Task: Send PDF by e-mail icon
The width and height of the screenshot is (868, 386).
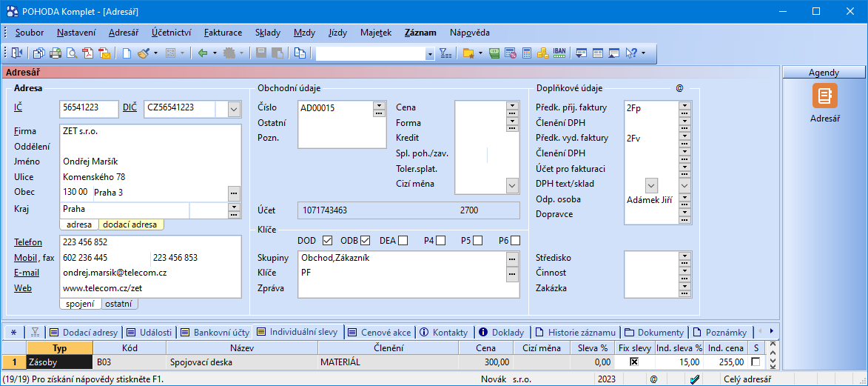Action: point(104,53)
